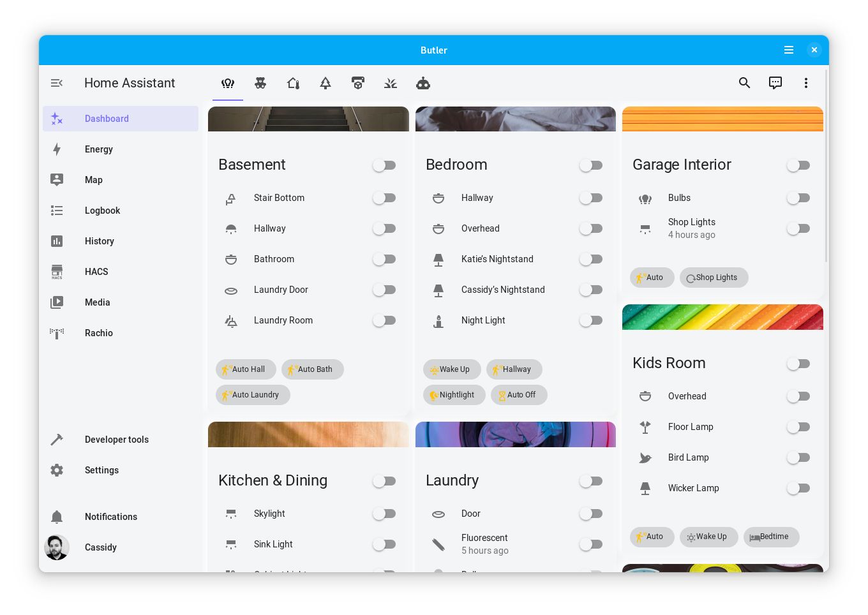
Task: Run the Bedtime scene in Kids Room
Action: click(x=771, y=537)
